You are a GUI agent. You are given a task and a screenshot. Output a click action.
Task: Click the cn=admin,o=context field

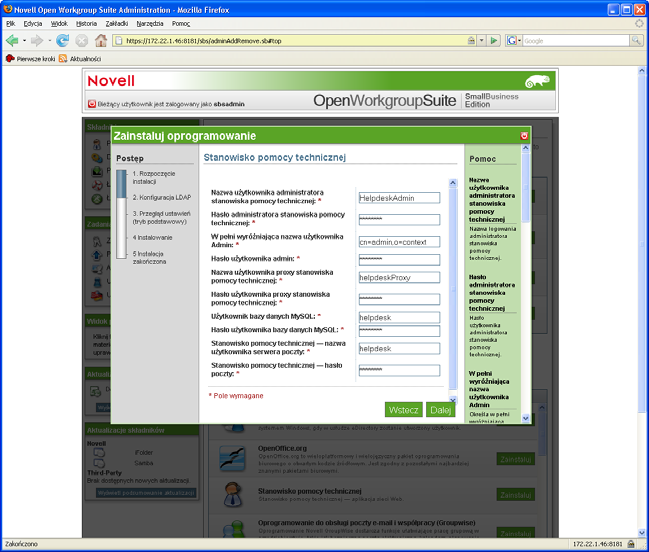pos(399,242)
